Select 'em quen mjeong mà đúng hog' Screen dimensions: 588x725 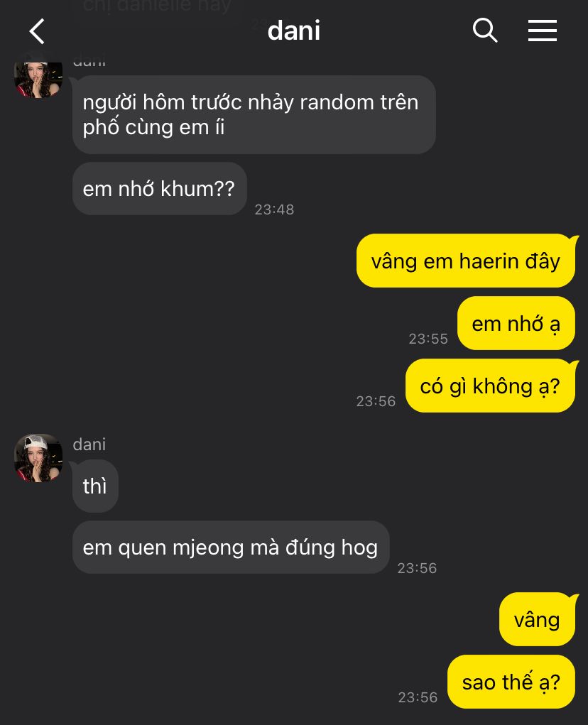231,547
